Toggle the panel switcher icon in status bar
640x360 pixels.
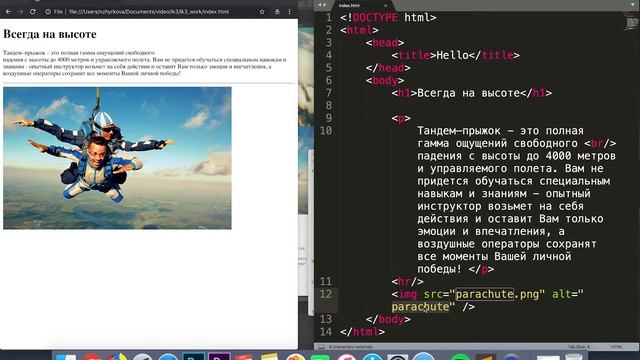click(x=321, y=347)
